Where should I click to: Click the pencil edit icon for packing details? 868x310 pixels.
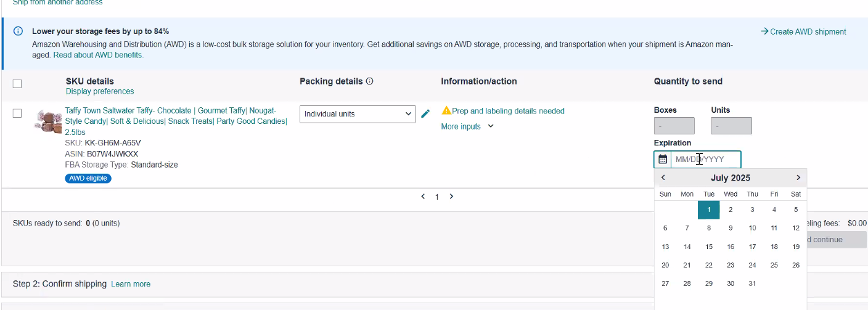click(x=425, y=114)
